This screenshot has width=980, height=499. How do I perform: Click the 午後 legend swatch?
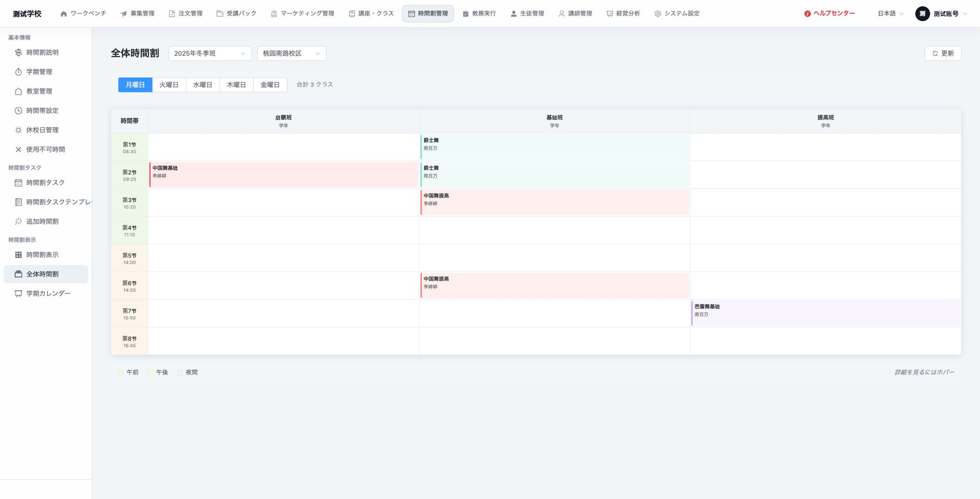tap(151, 372)
